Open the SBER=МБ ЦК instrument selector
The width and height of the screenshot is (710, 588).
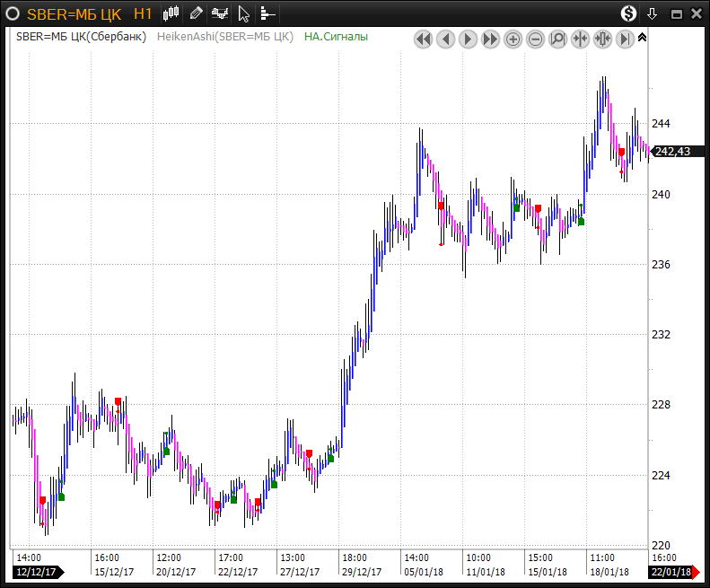pos(75,13)
